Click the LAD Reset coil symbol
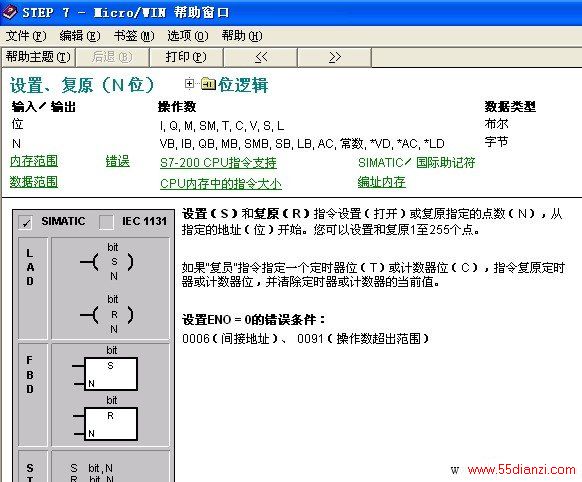Image resolution: width=582 pixels, height=482 pixels. tap(107, 315)
